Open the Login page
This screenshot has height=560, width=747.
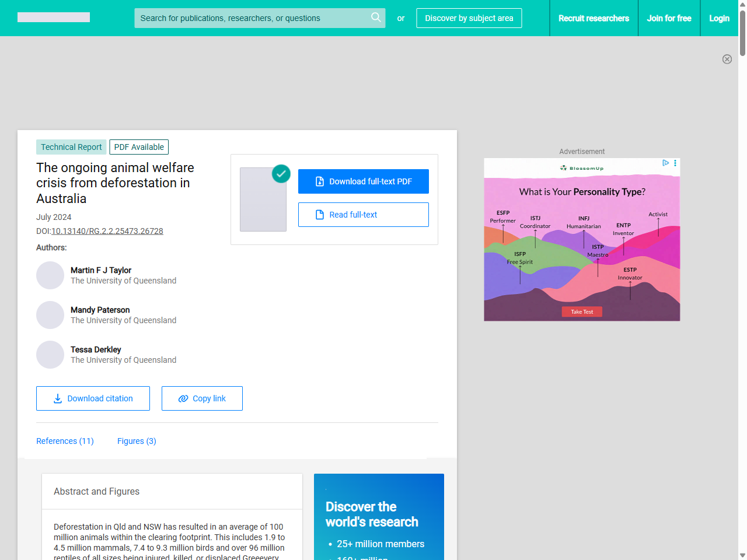[719, 18]
